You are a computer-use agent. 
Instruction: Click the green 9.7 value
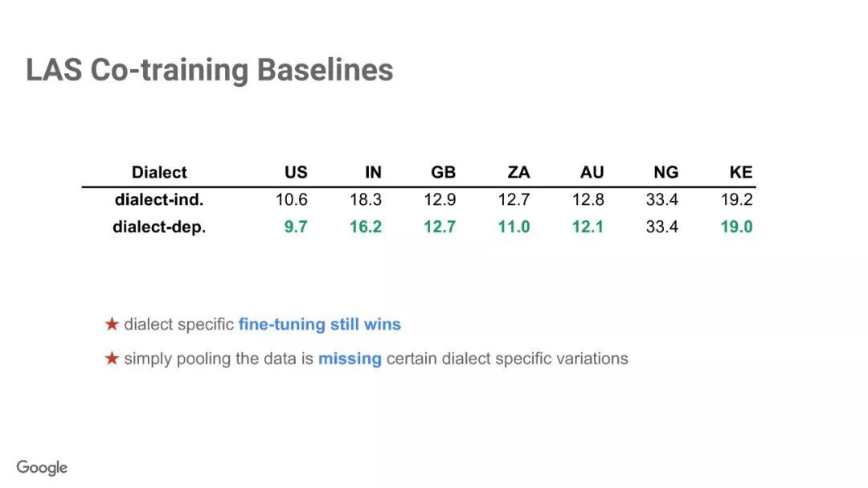296,227
